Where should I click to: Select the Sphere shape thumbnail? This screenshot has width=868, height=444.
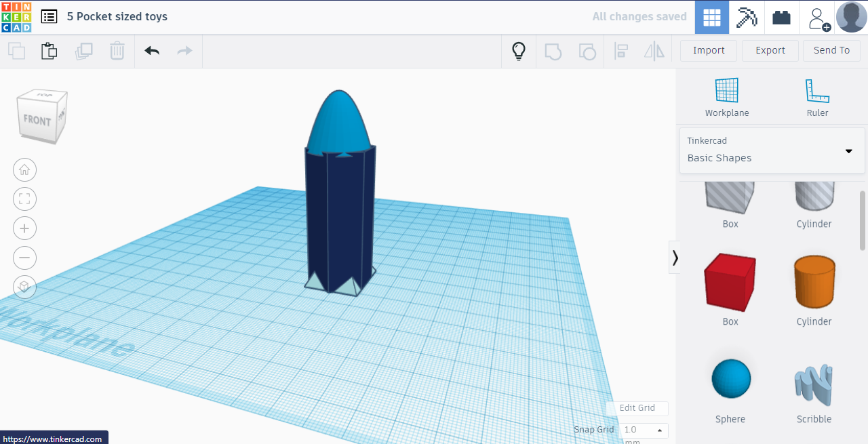pyautogui.click(x=730, y=378)
